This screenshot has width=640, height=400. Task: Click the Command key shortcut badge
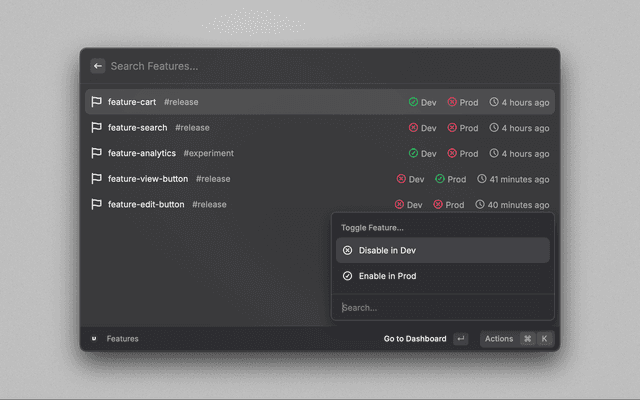pyautogui.click(x=527, y=339)
